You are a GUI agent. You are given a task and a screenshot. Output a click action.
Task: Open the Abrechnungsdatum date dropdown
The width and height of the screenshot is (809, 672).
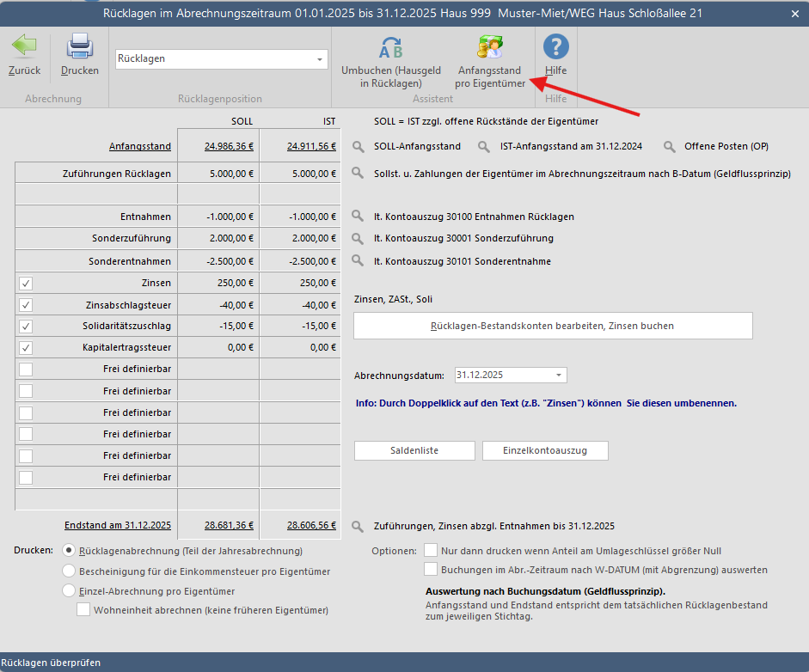tap(558, 375)
